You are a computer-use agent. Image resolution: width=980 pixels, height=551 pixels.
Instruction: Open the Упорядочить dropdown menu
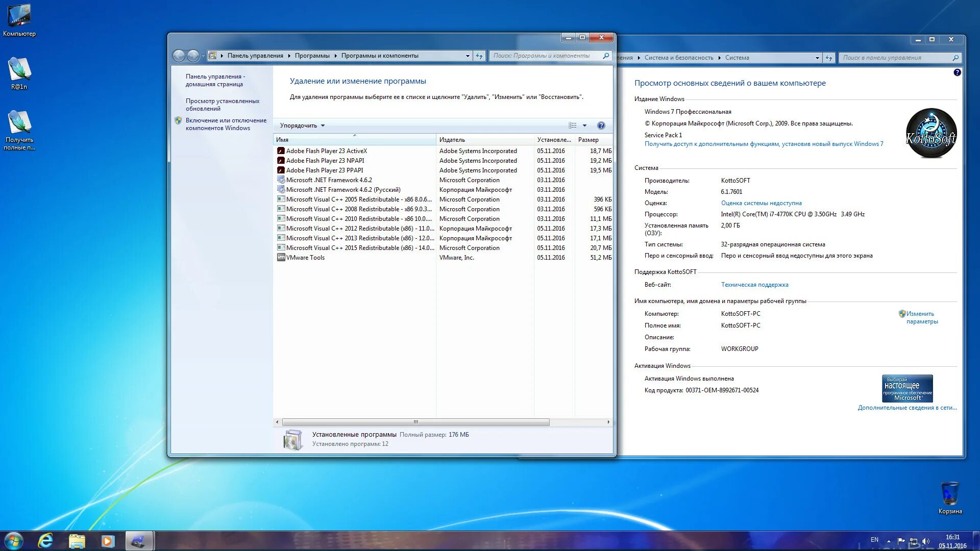click(x=302, y=126)
